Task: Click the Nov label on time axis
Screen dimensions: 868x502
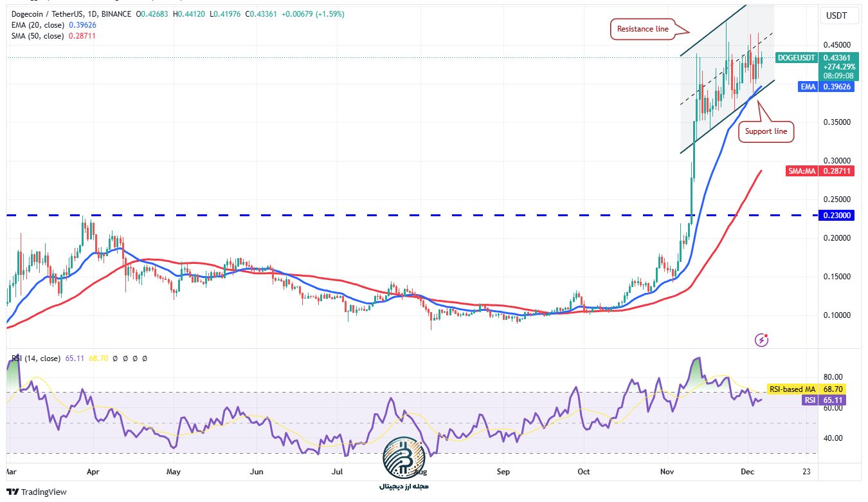Action: 667,472
